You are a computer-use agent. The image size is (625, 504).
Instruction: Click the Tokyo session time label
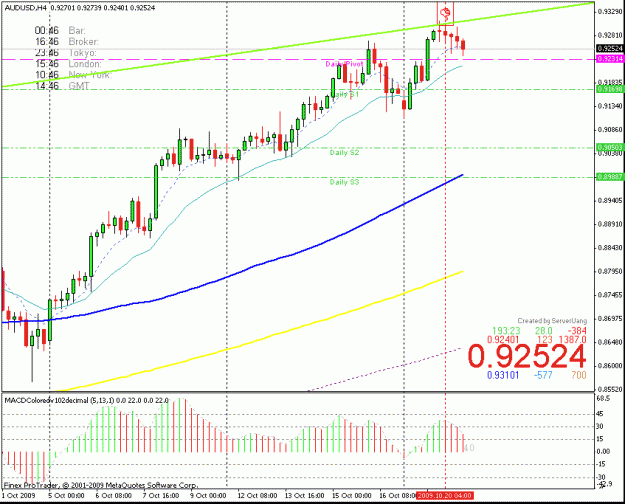click(82, 53)
